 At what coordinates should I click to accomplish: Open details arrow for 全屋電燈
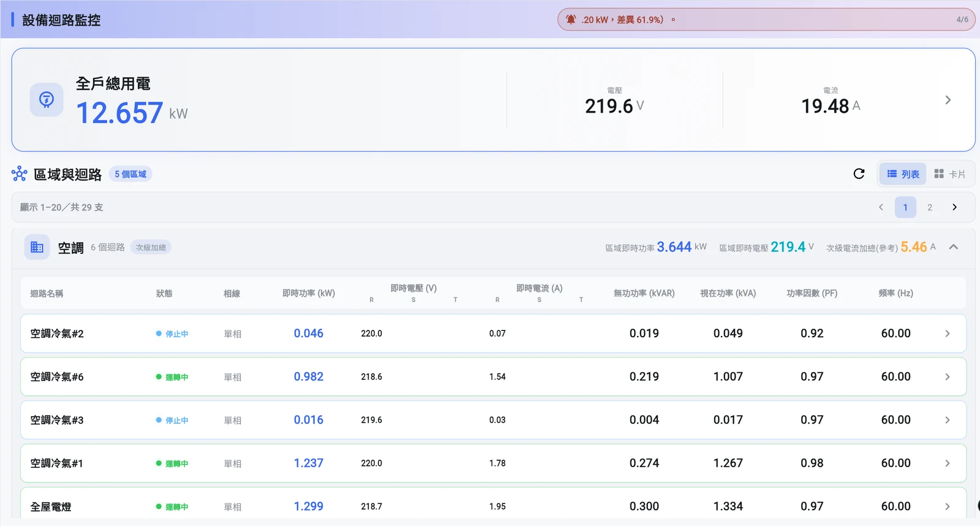click(x=948, y=506)
